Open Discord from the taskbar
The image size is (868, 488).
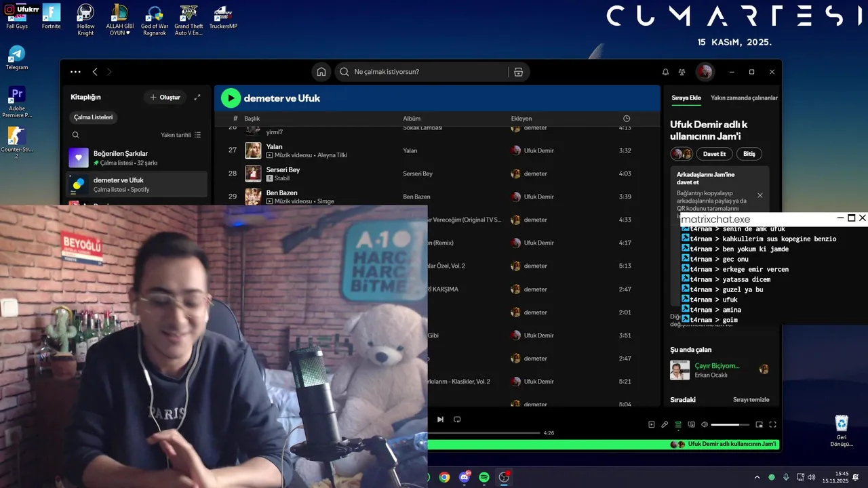coord(465,477)
